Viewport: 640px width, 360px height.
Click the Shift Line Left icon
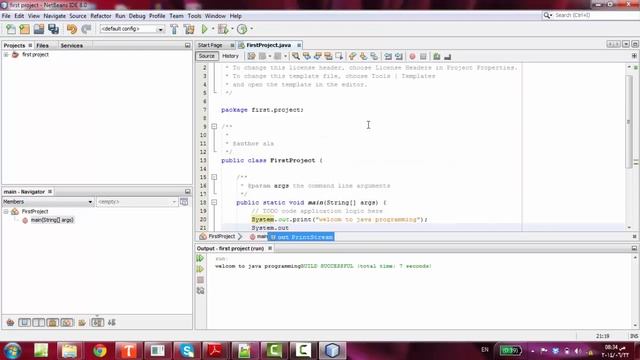tap(388, 56)
